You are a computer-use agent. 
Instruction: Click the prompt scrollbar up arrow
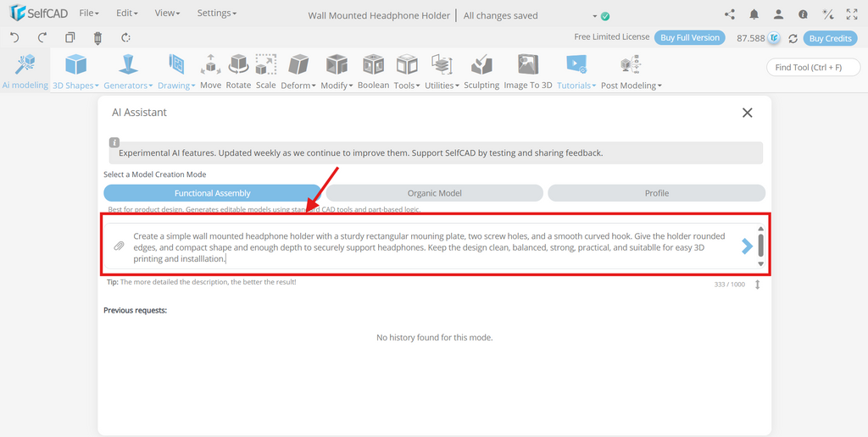click(x=760, y=229)
